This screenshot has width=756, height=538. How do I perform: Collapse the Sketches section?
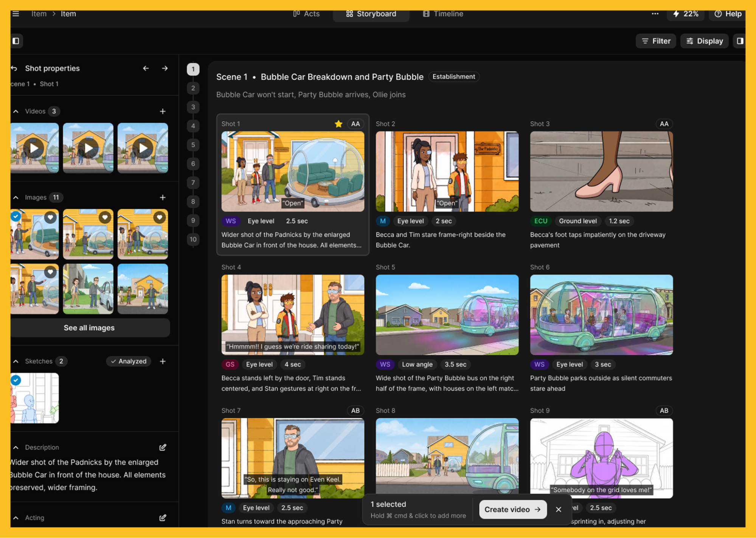pos(16,362)
